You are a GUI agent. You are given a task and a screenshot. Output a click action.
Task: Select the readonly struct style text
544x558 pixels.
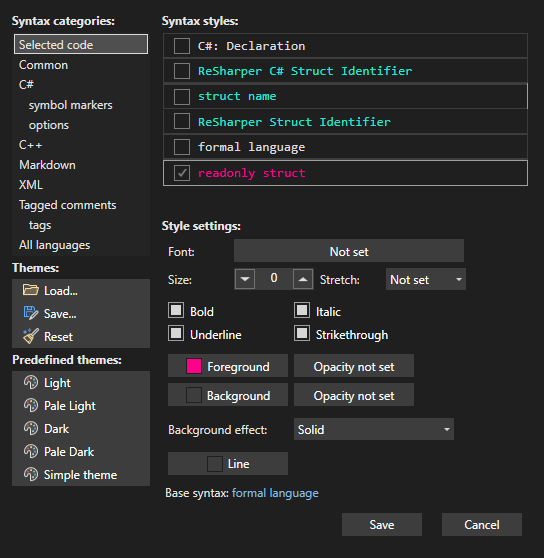252,173
